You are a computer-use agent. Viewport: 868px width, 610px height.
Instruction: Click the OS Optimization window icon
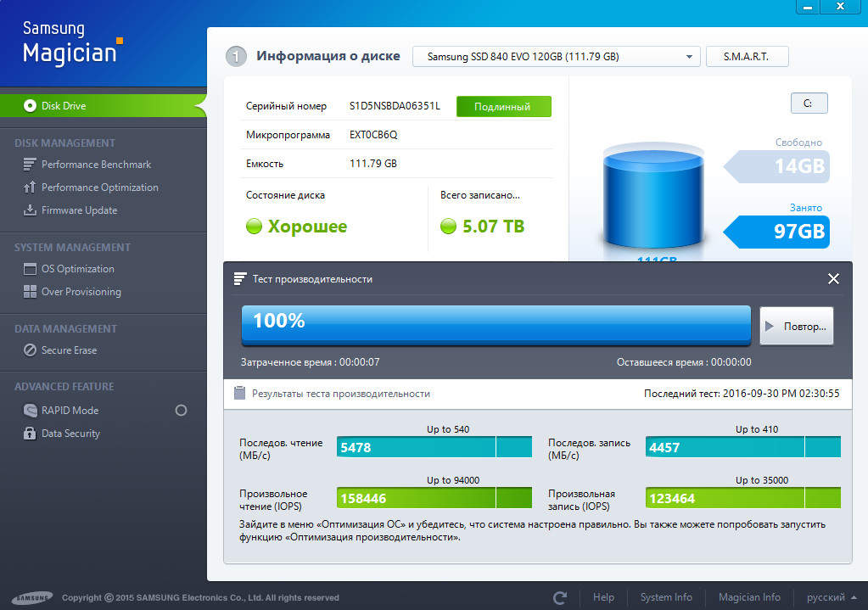coord(30,269)
